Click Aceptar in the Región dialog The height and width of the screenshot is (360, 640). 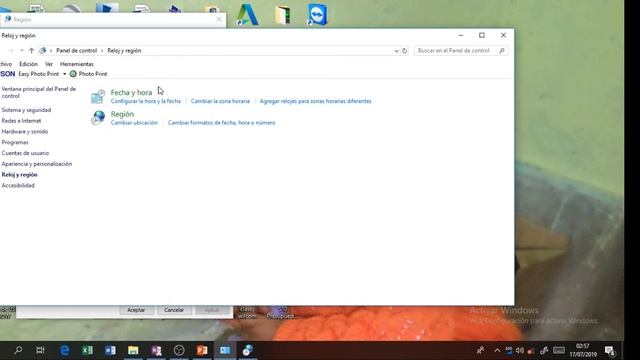(136, 310)
